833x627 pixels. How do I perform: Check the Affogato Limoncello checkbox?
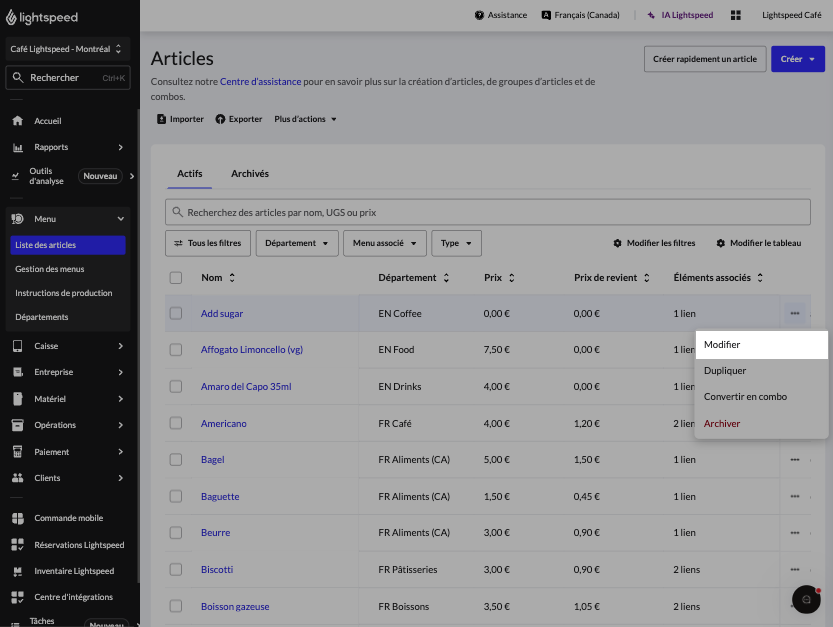176,350
